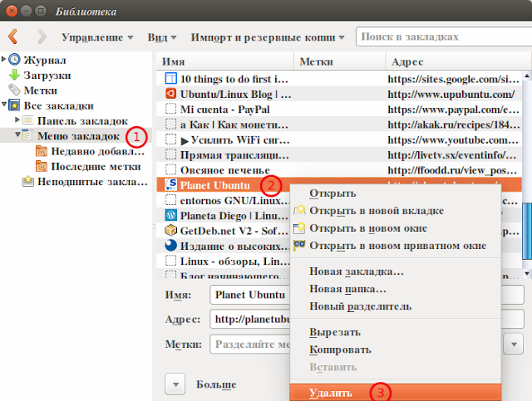The height and width of the screenshot is (401, 532).
Task: Click the а Как bookmark placeholder icon
Action: click(x=170, y=125)
